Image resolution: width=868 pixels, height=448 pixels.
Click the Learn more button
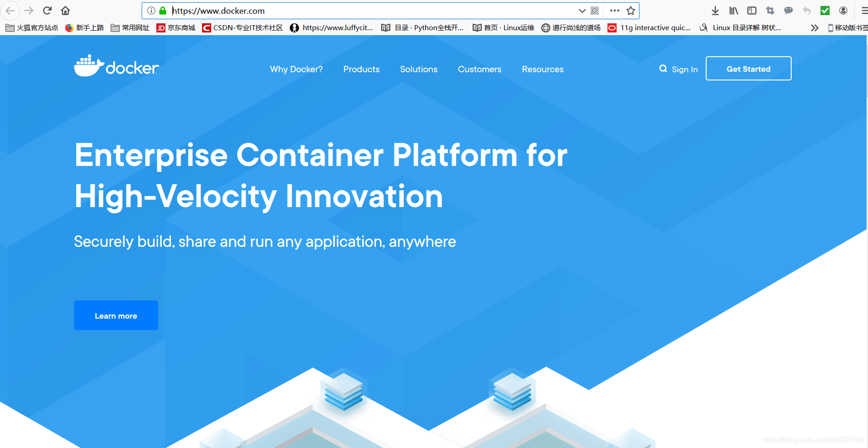tap(116, 315)
